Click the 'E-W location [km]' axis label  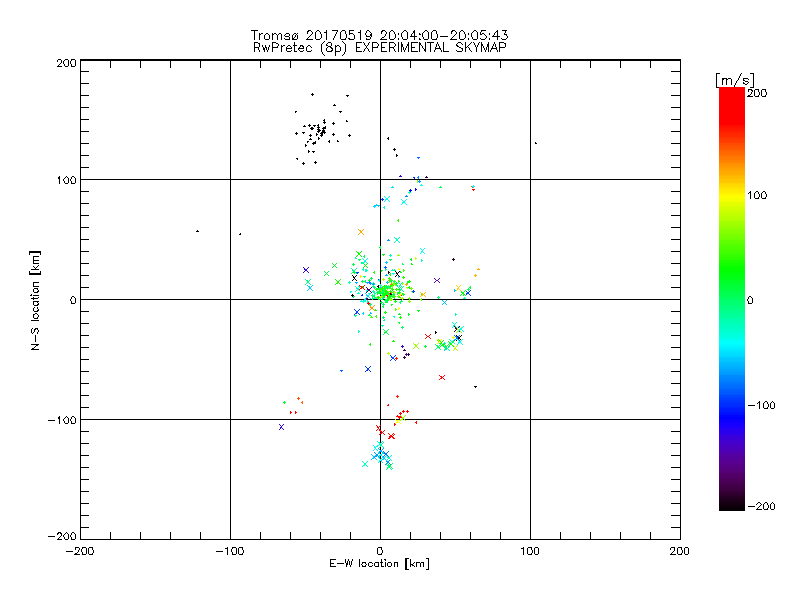coord(380,564)
